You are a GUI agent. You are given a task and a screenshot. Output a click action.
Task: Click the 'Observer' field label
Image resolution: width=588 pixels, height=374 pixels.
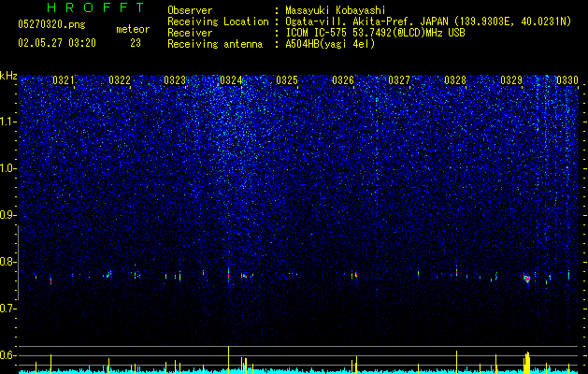[190, 10]
